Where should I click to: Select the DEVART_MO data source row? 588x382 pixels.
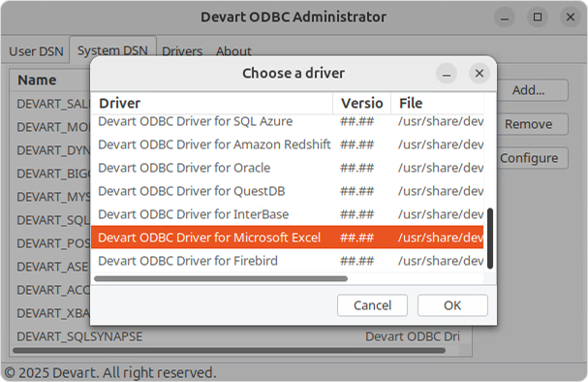pos(53,127)
